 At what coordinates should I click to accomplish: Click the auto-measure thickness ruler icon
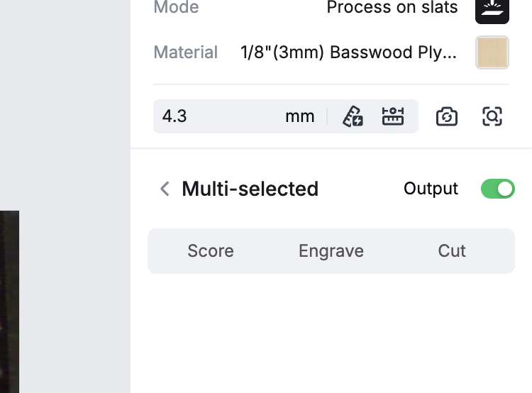click(353, 116)
